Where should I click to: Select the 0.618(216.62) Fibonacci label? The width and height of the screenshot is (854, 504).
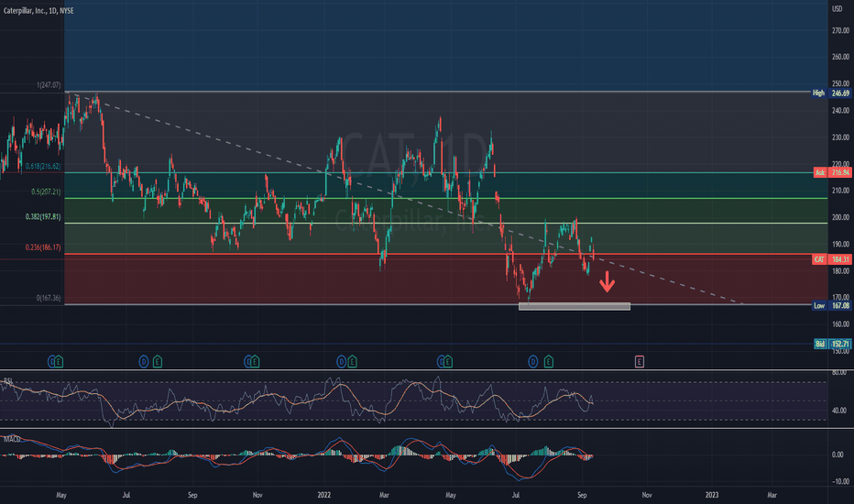pyautogui.click(x=43, y=166)
